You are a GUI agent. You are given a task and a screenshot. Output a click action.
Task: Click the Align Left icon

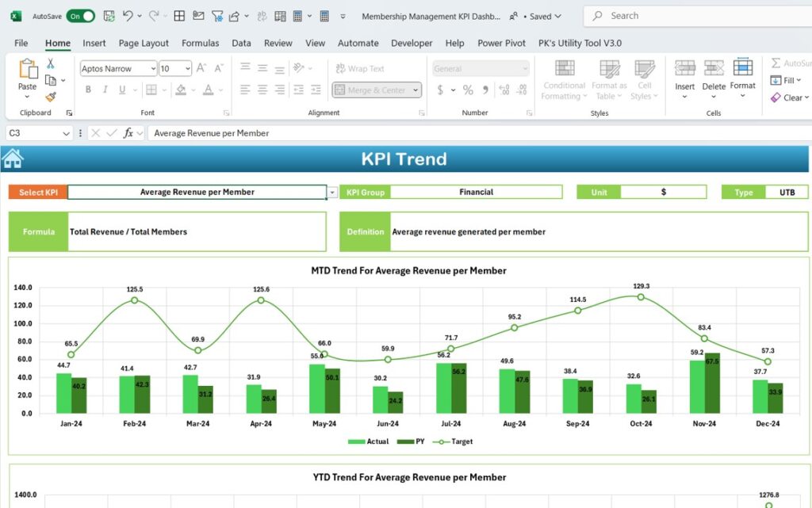tap(245, 90)
